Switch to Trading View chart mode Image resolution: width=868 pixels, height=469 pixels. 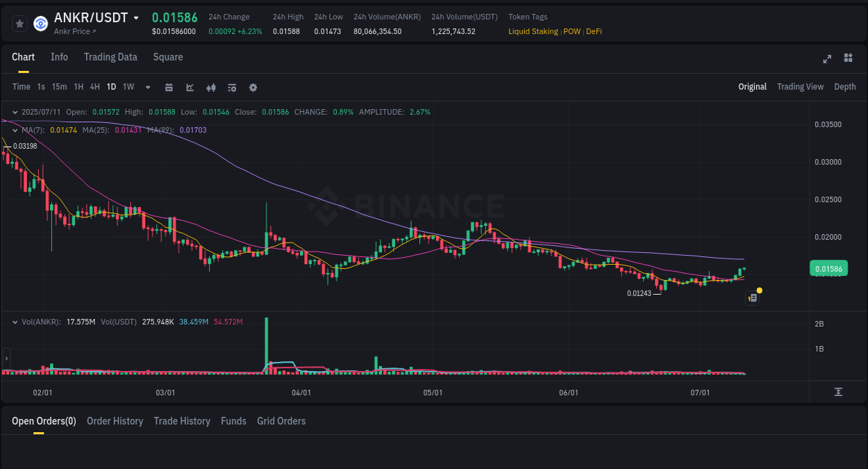pos(800,87)
